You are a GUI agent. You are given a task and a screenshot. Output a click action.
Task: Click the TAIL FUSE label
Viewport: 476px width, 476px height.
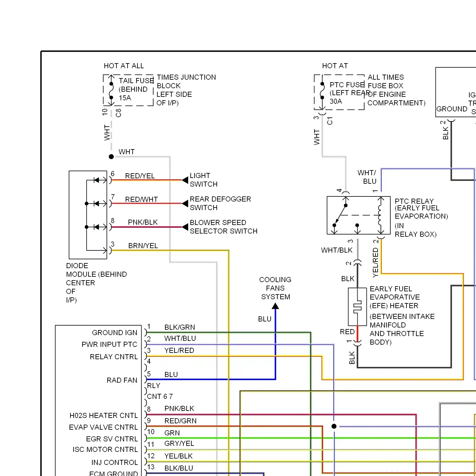(x=136, y=81)
